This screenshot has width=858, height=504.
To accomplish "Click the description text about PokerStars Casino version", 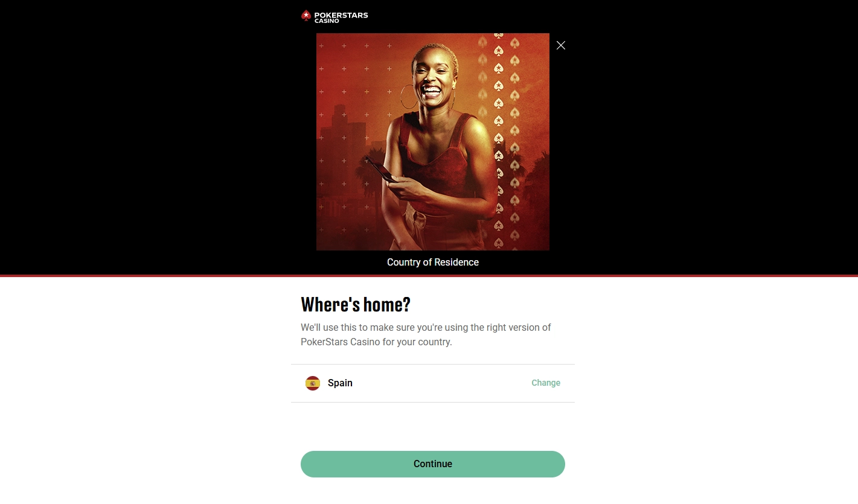I will click(x=426, y=334).
